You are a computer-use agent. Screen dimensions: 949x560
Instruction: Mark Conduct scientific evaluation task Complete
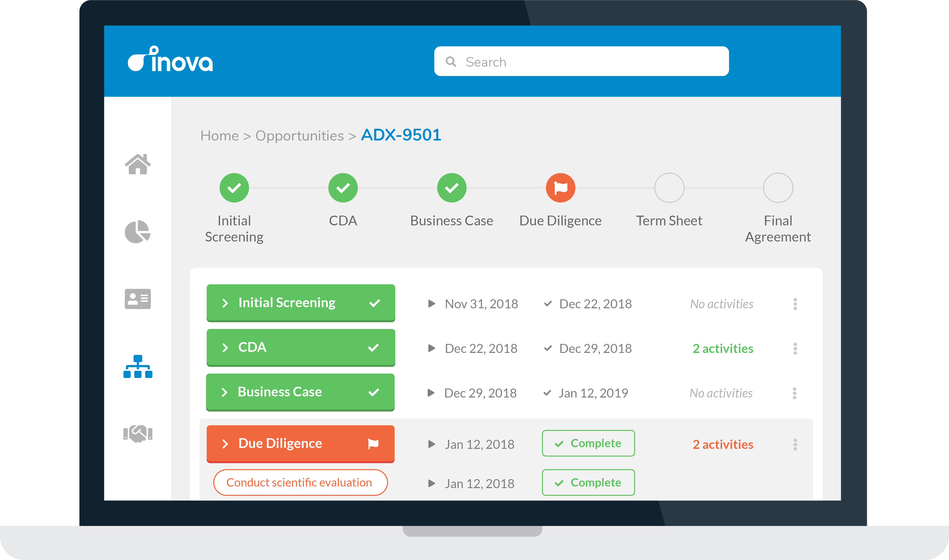(x=588, y=482)
